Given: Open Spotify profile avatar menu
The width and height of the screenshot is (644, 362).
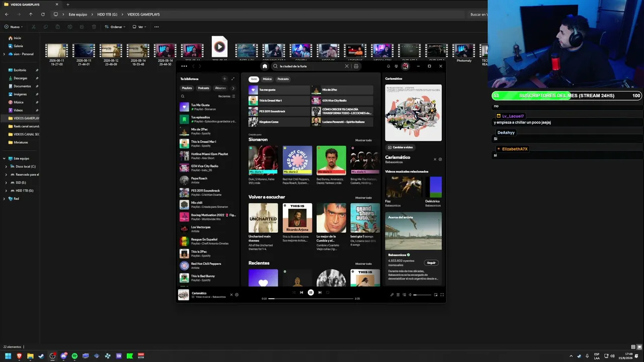Looking at the screenshot, I should (x=405, y=66).
